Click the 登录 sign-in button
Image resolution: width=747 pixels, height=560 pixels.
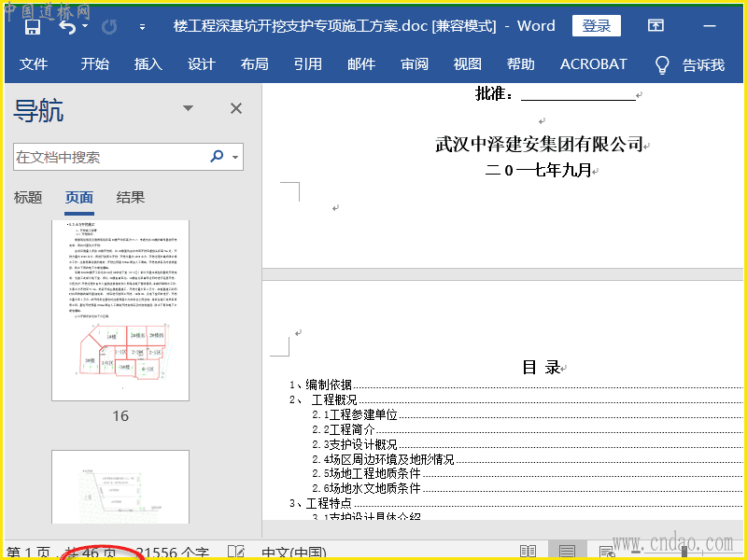click(596, 26)
